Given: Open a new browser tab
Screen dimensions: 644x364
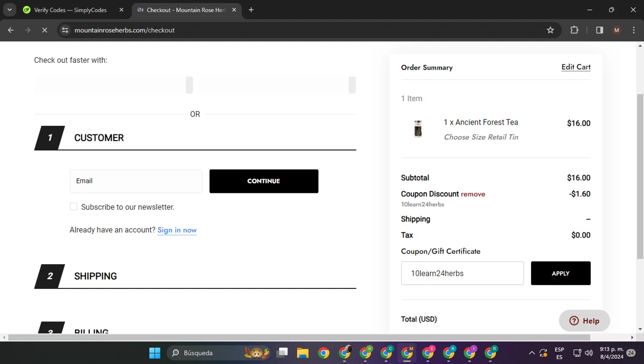Looking at the screenshot, I should tap(251, 10).
